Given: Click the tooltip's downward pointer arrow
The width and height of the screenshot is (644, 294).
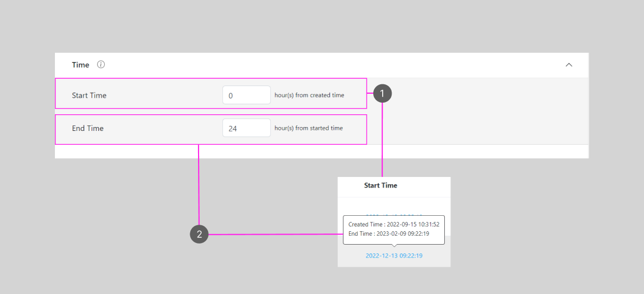Looking at the screenshot, I should point(394,246).
